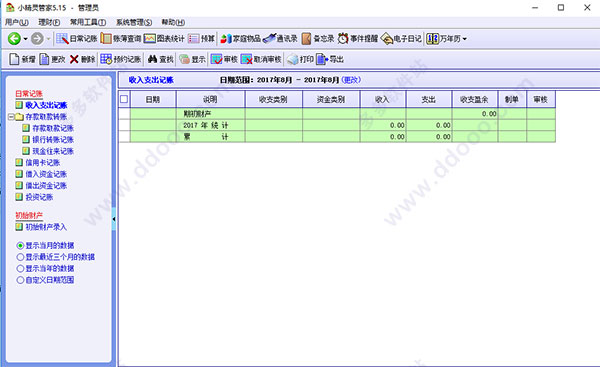Viewport: 600px width, 367px height.
Task: Click the 显示 display button
Action: pyautogui.click(x=192, y=59)
